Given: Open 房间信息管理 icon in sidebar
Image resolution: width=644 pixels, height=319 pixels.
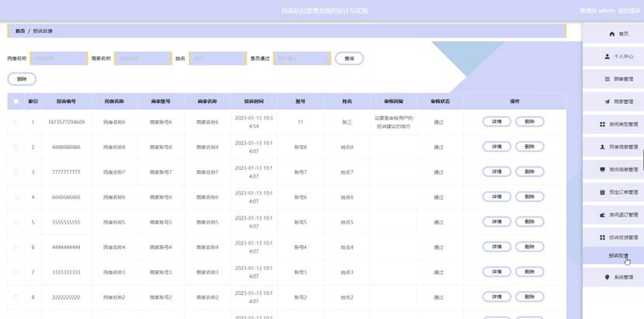Looking at the screenshot, I should [603, 169].
